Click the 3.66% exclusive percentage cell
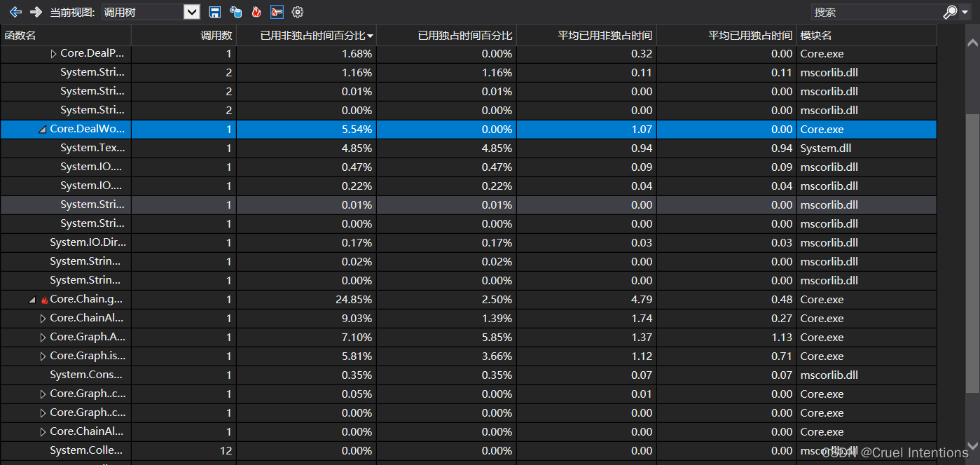Image resolution: width=980 pixels, height=465 pixels. [x=497, y=356]
